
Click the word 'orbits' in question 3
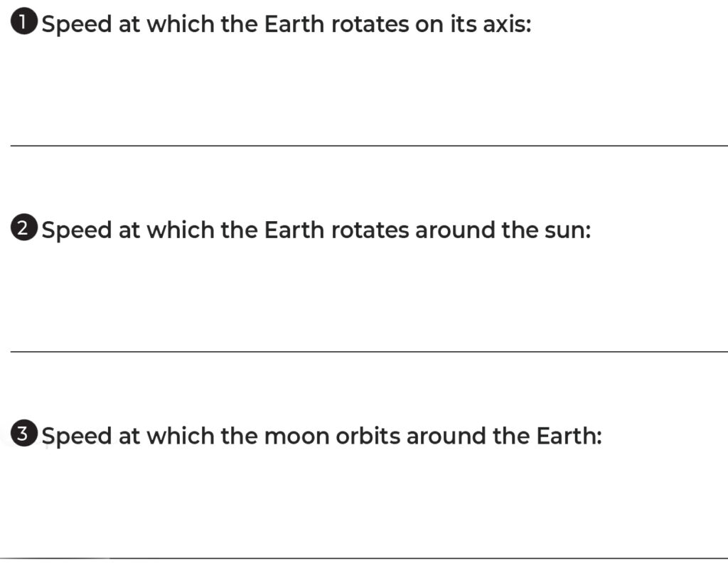click(x=368, y=436)
